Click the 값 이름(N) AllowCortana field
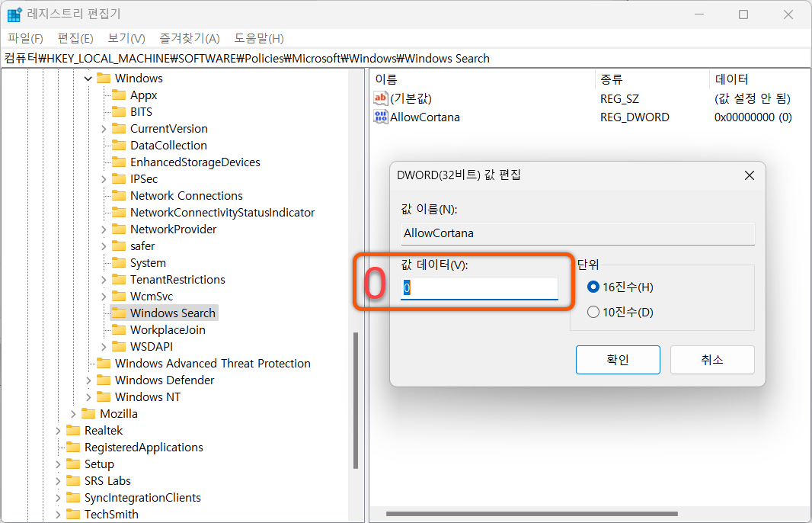The height and width of the screenshot is (523, 812). click(578, 233)
